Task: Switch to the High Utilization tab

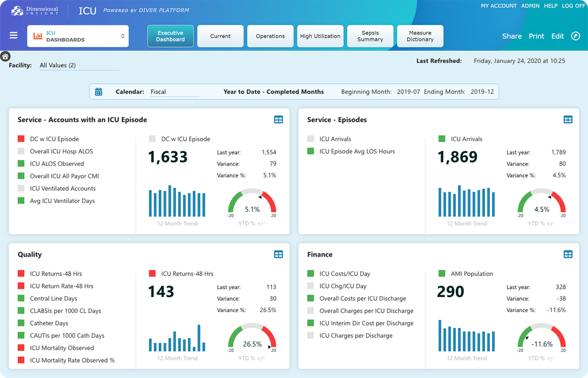Action: tap(320, 36)
